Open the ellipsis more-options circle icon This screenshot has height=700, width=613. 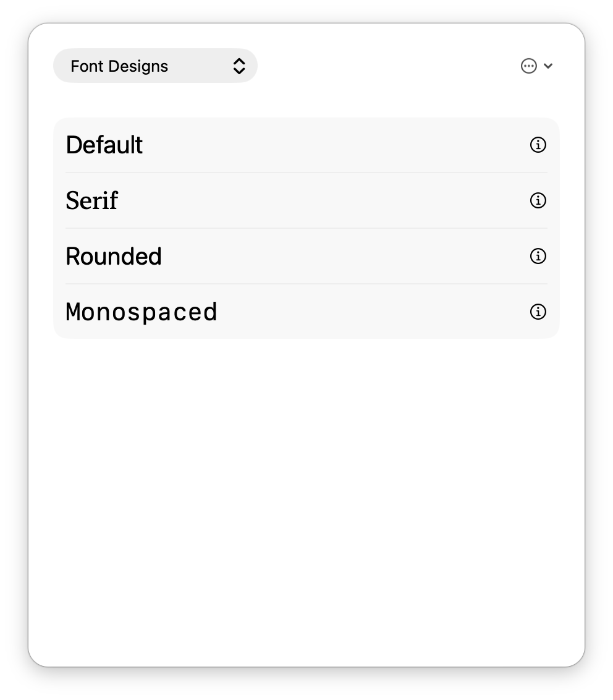tap(529, 66)
